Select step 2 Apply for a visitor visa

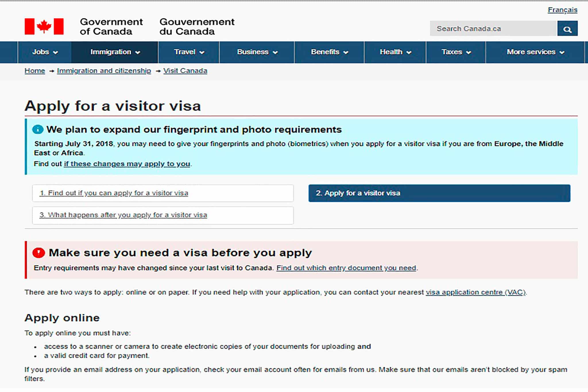click(439, 193)
